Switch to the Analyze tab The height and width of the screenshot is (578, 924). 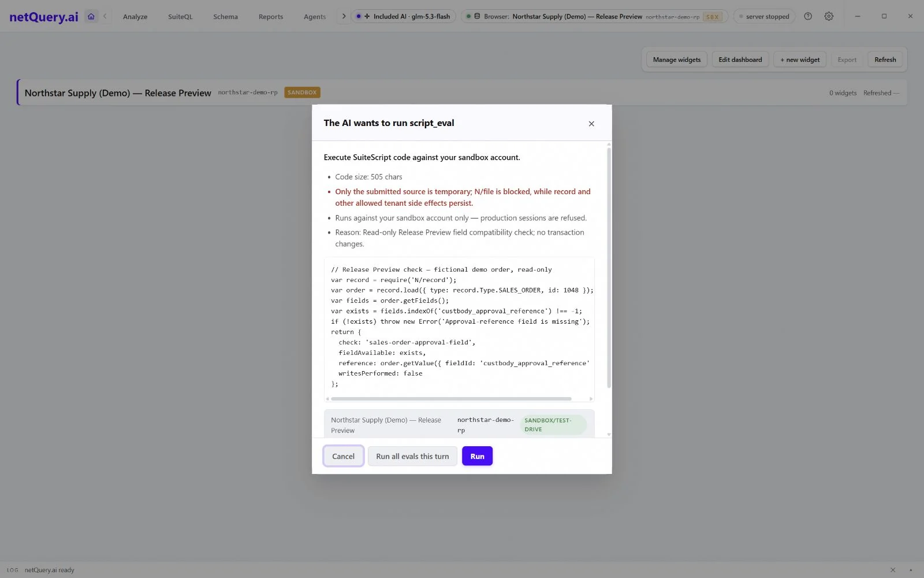pos(135,17)
